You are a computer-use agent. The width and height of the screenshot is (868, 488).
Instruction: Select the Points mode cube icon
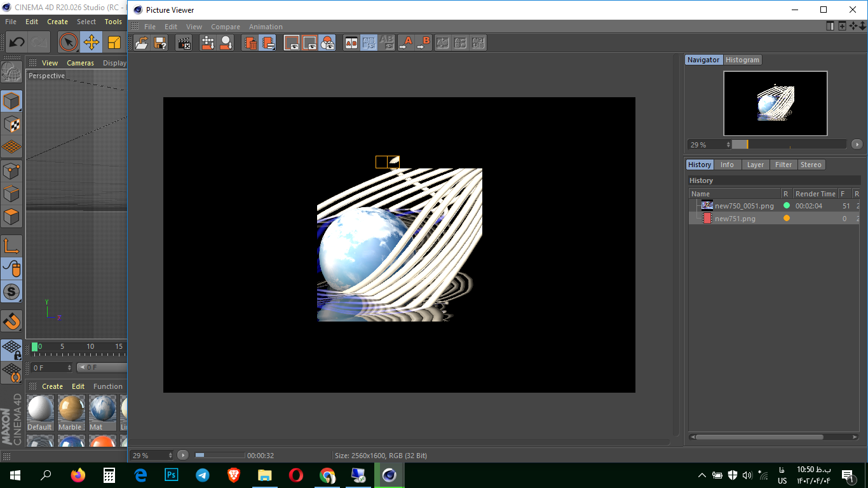pos(11,170)
